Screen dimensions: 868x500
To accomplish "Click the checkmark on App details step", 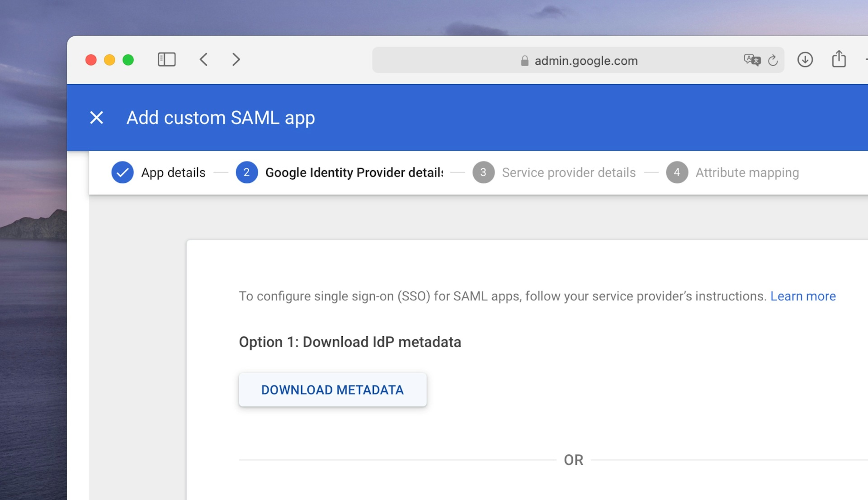I will [x=123, y=172].
